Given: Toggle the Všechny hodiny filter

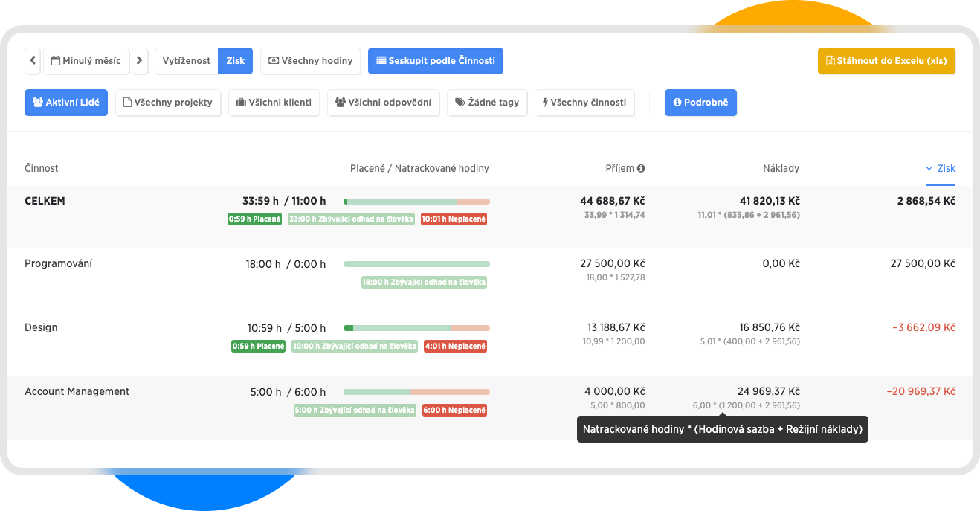Looking at the screenshot, I should 311,61.
